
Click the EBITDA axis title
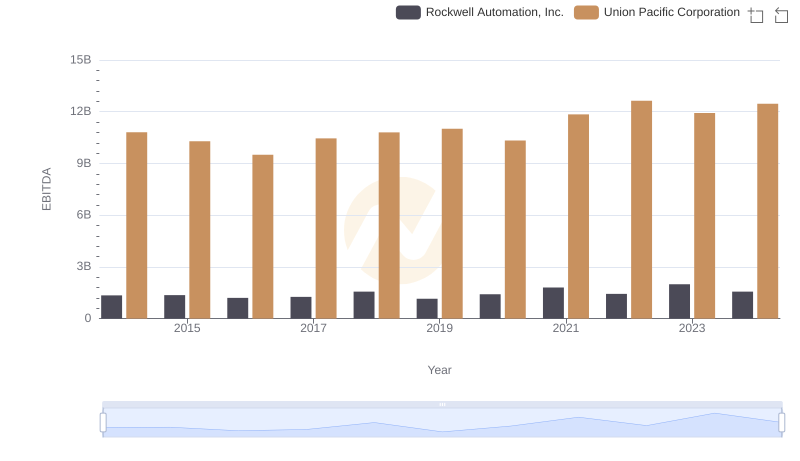pyautogui.click(x=46, y=189)
